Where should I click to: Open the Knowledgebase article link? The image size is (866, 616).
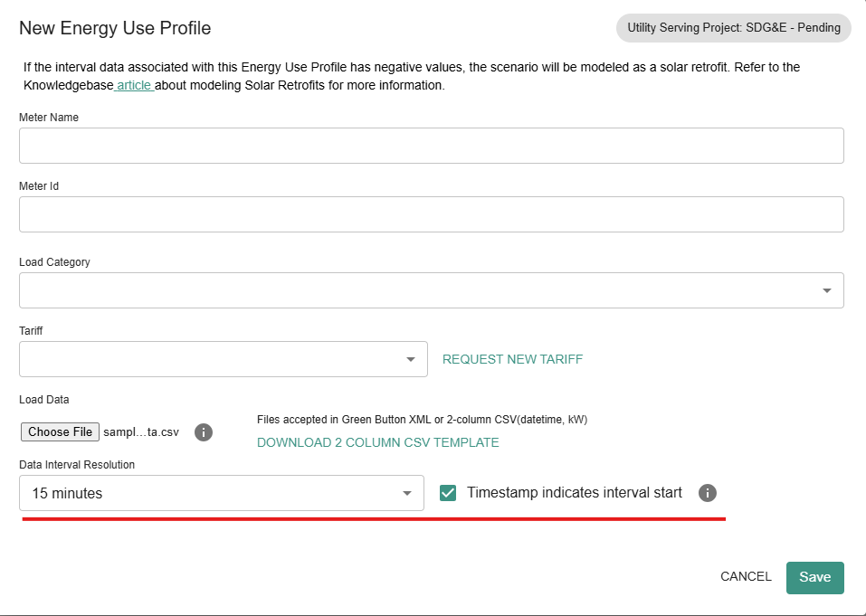tap(135, 85)
